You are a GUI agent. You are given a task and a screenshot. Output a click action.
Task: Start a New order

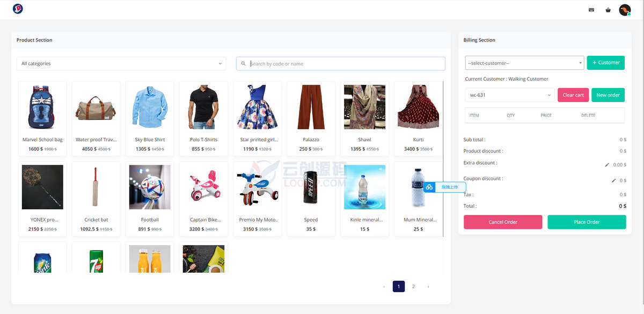[608, 95]
